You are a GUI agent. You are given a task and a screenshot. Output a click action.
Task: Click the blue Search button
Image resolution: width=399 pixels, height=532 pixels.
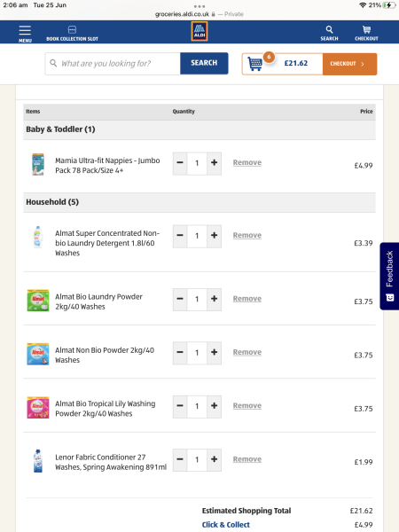click(x=204, y=63)
